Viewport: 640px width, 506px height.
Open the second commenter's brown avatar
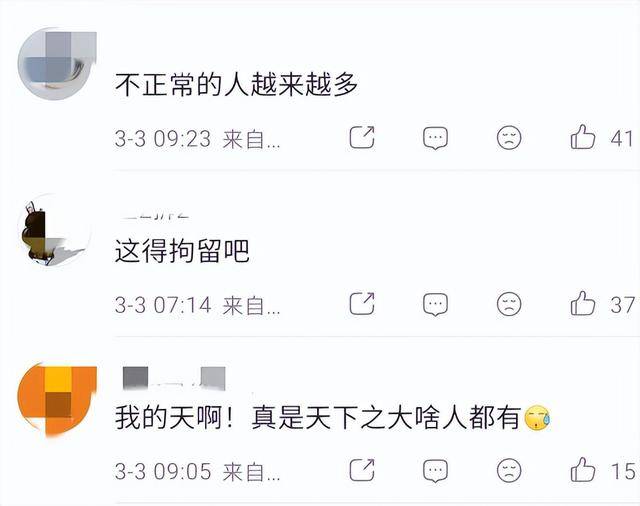[55, 231]
